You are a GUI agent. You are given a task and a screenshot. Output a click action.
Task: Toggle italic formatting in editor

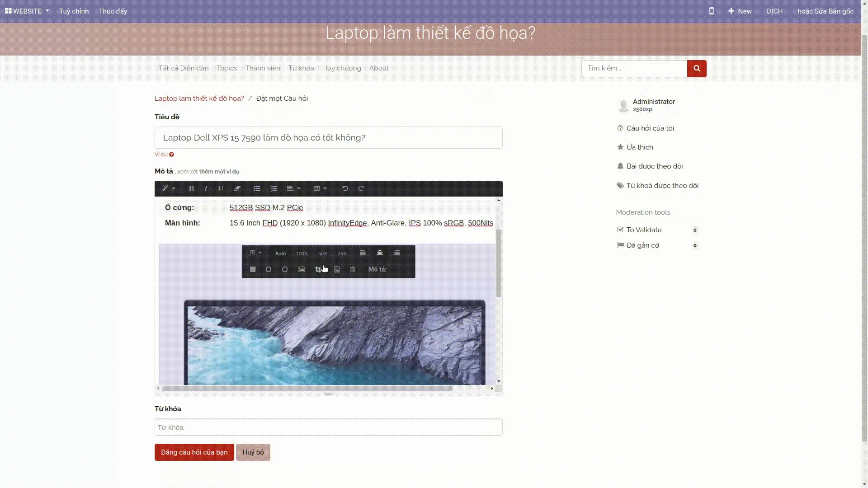coord(206,188)
